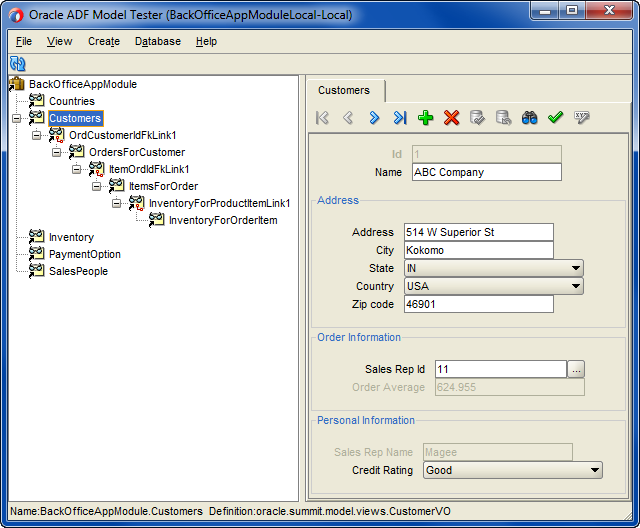The width and height of the screenshot is (640, 528).
Task: Collapse the OrdCustomerIdFkLink1 node
Action: pyautogui.click(x=36, y=135)
